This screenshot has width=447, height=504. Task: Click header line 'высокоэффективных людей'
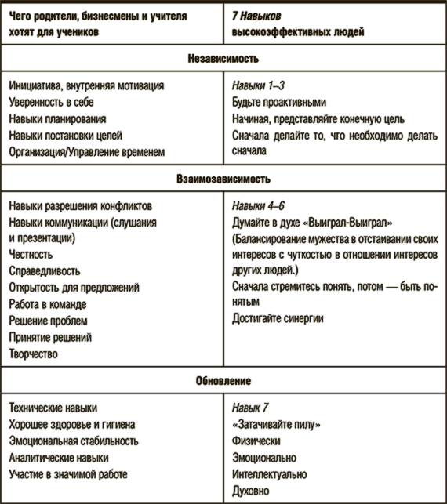coord(298,32)
